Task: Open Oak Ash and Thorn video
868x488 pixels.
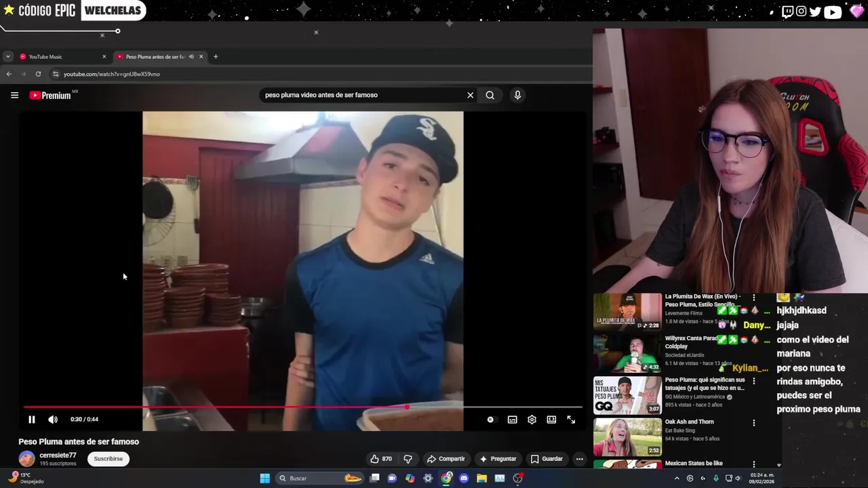Action: (627, 437)
